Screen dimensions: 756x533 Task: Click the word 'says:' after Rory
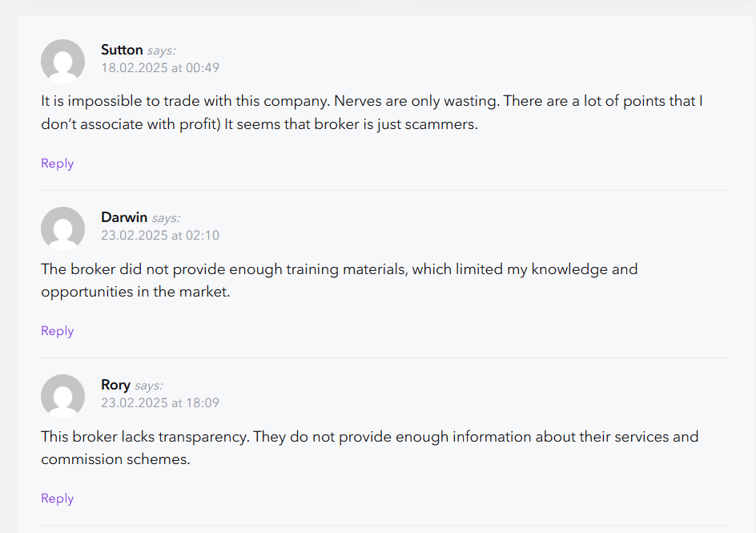[x=149, y=386]
